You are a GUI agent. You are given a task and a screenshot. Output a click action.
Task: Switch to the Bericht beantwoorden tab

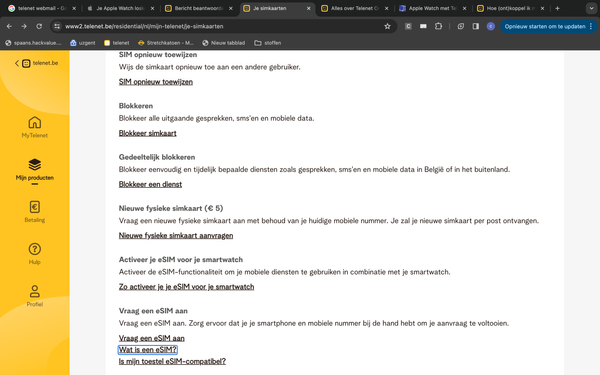pos(199,8)
